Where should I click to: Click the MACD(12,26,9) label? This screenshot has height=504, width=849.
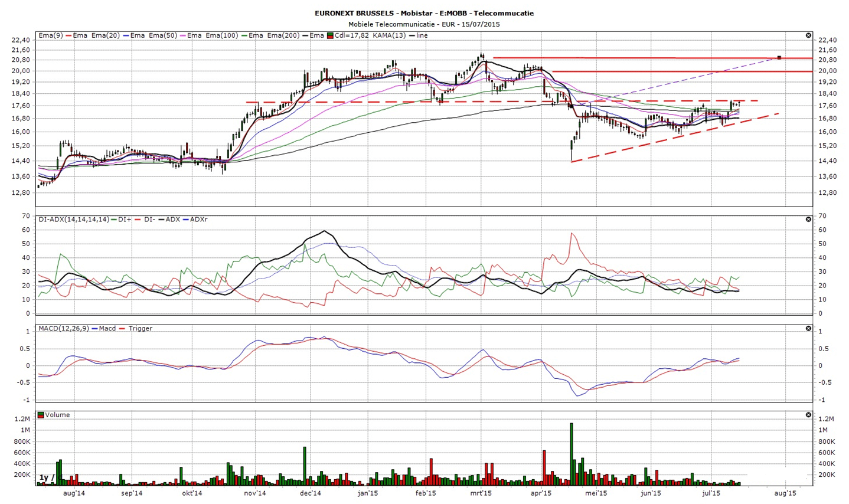[64, 329]
